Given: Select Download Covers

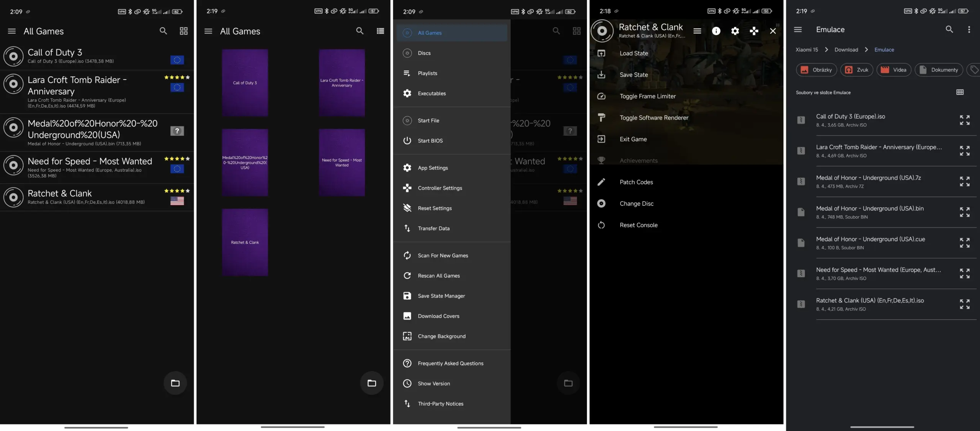Looking at the screenshot, I should click(452, 316).
